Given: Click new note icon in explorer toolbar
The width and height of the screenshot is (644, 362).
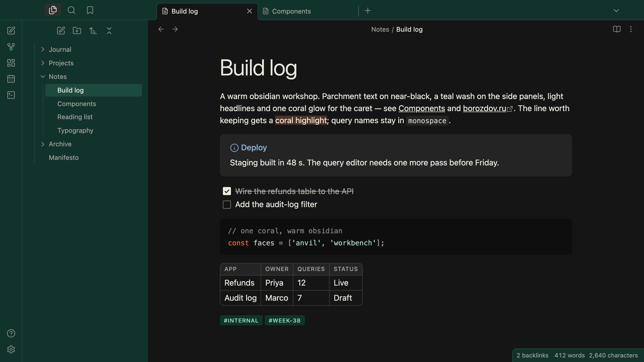Looking at the screenshot, I should 61,31.
